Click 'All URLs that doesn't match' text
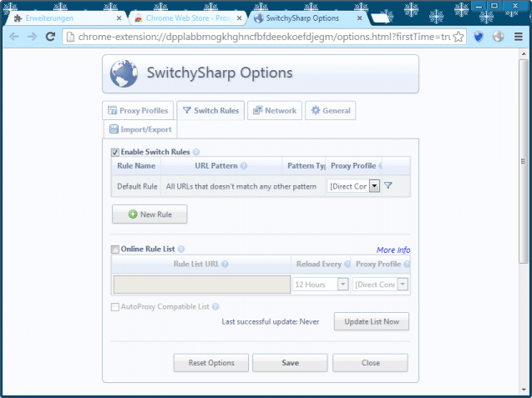 [241, 186]
